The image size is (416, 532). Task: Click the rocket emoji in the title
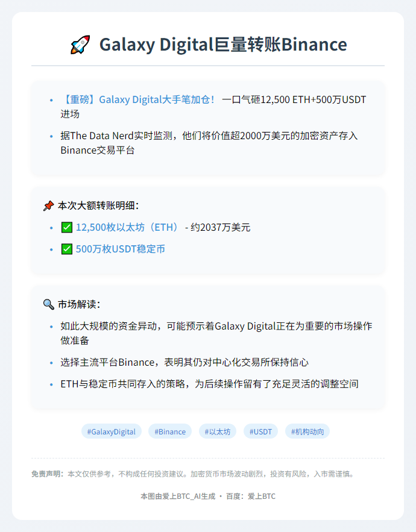pos(80,45)
